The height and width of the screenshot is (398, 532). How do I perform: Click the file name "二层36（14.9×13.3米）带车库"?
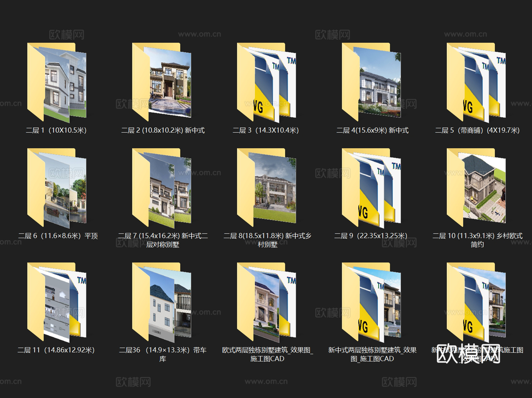(x=163, y=354)
